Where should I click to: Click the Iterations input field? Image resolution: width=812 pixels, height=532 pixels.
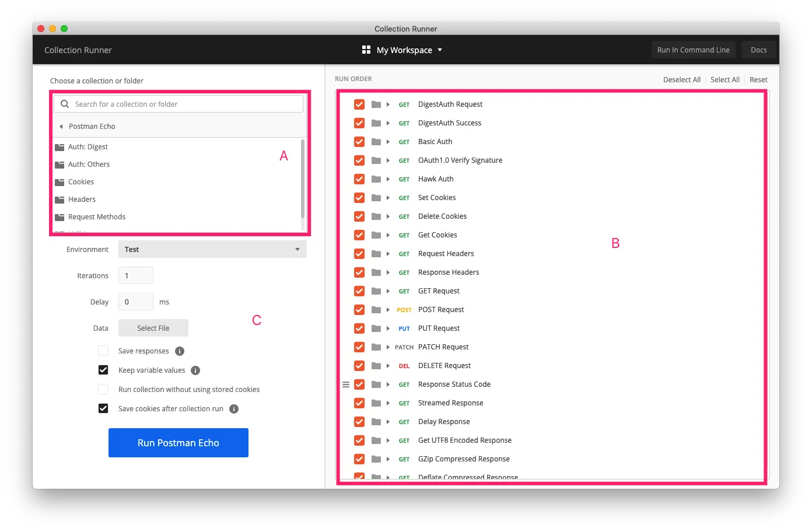(x=136, y=275)
